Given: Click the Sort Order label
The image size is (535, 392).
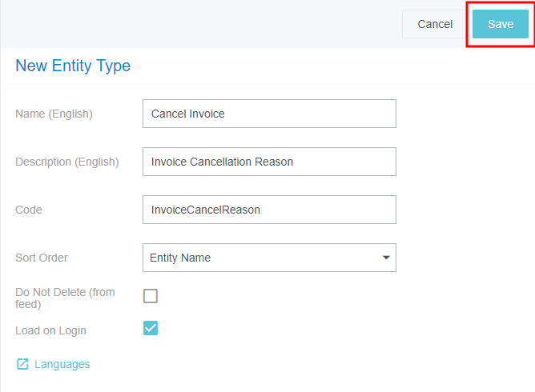Looking at the screenshot, I should point(42,258).
